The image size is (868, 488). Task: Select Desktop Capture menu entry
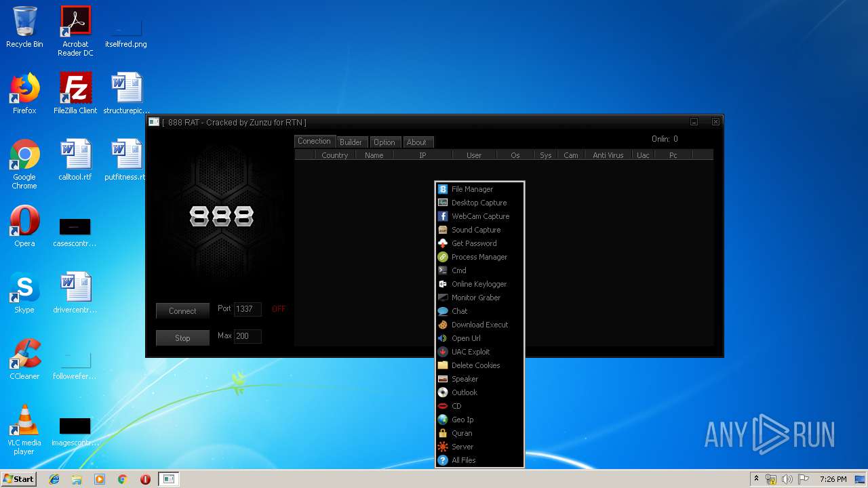pos(479,203)
